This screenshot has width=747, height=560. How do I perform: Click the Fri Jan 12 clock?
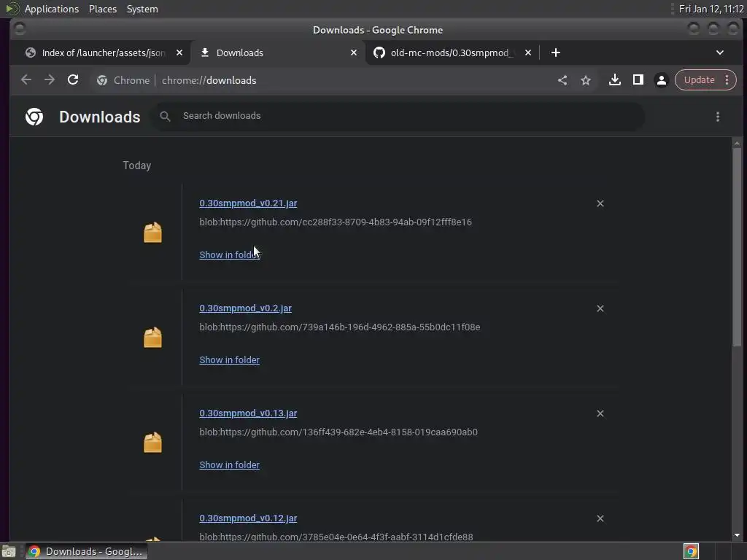(x=711, y=9)
